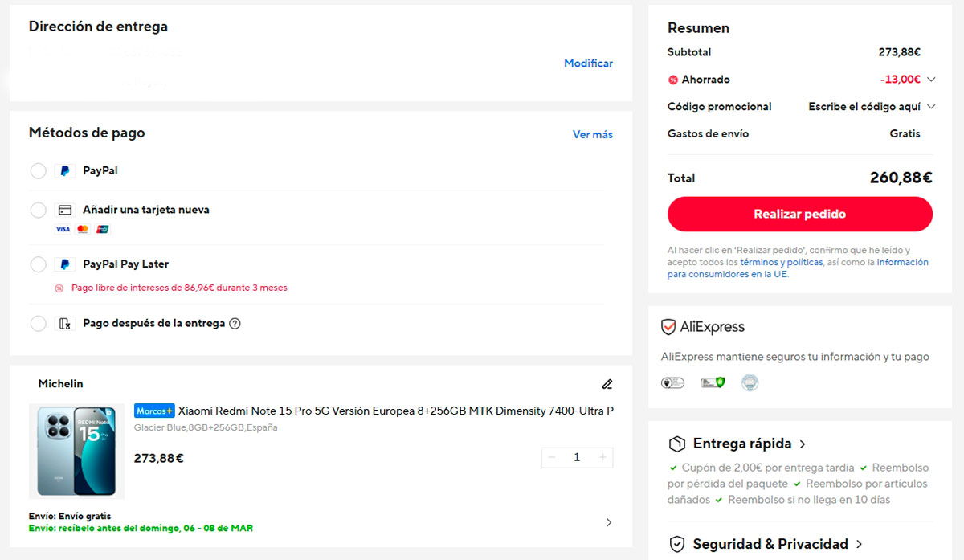Click the card icon next to 'Añadir una tarjeta nueva'

[x=65, y=210]
